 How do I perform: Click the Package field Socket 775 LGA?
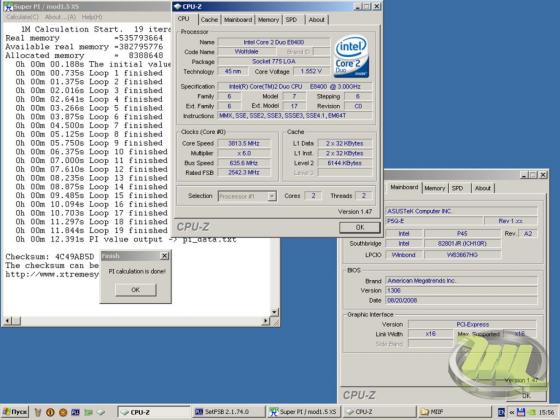click(x=274, y=61)
